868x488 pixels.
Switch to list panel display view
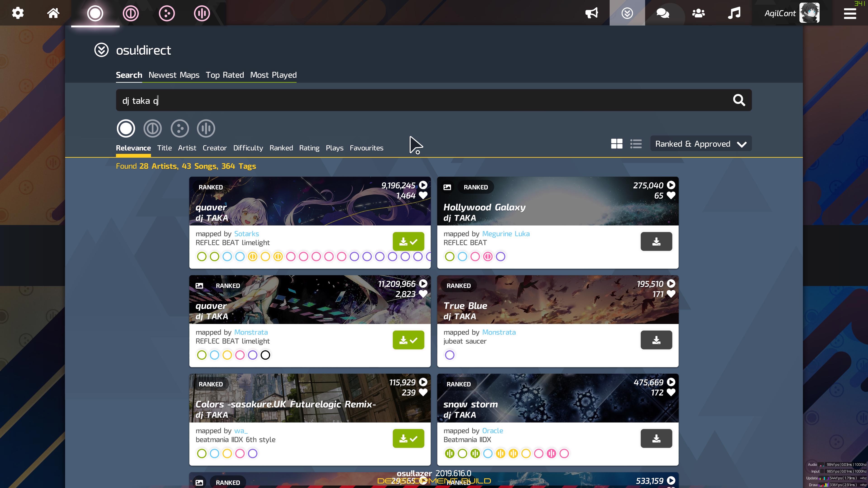(x=636, y=144)
